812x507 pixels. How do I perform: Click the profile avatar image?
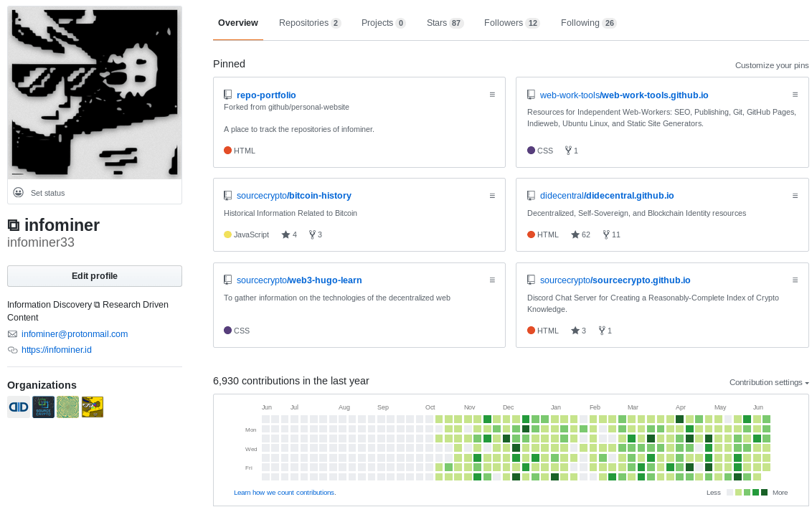[94, 93]
